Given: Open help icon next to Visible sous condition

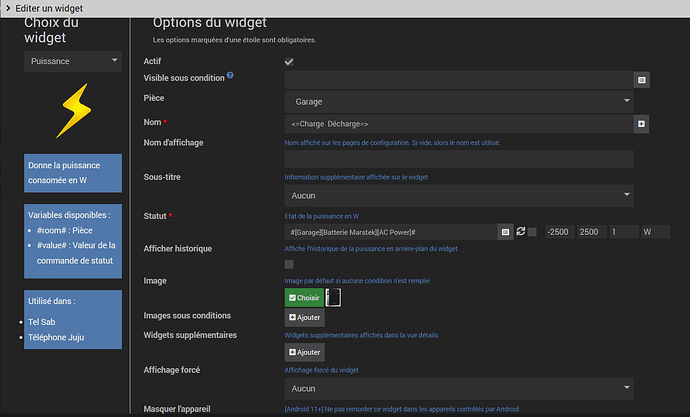Looking at the screenshot, I should pyautogui.click(x=230, y=75).
